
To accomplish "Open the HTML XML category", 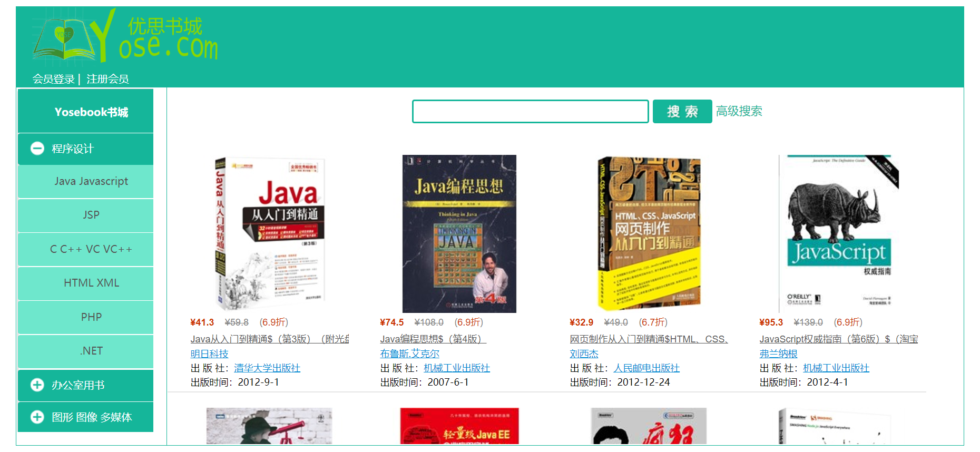I will coord(85,283).
